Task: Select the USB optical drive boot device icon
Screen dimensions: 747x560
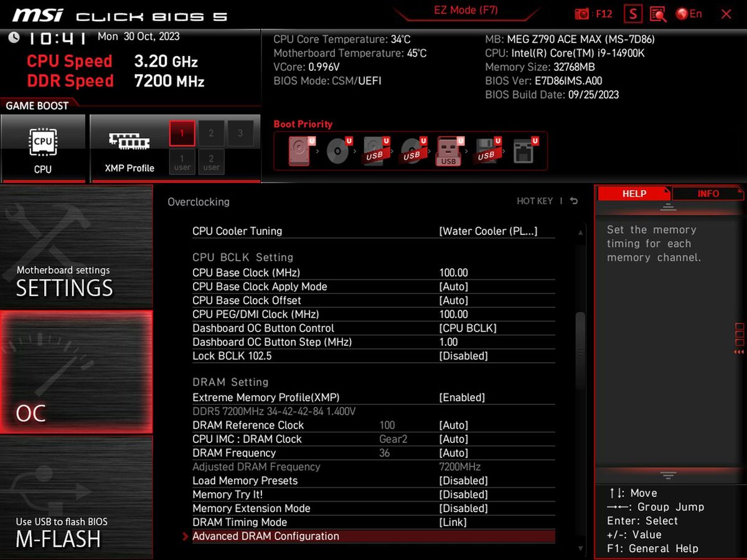Action: 413,151
